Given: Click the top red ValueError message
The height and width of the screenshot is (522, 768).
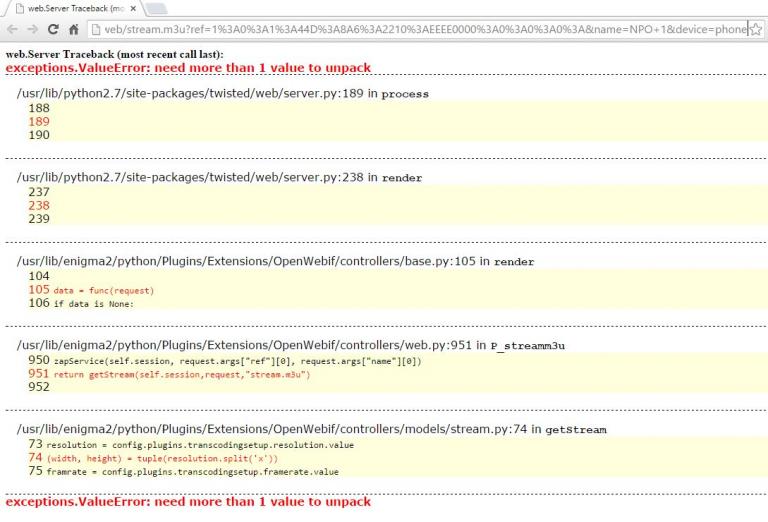Looking at the screenshot, I should [x=188, y=67].
